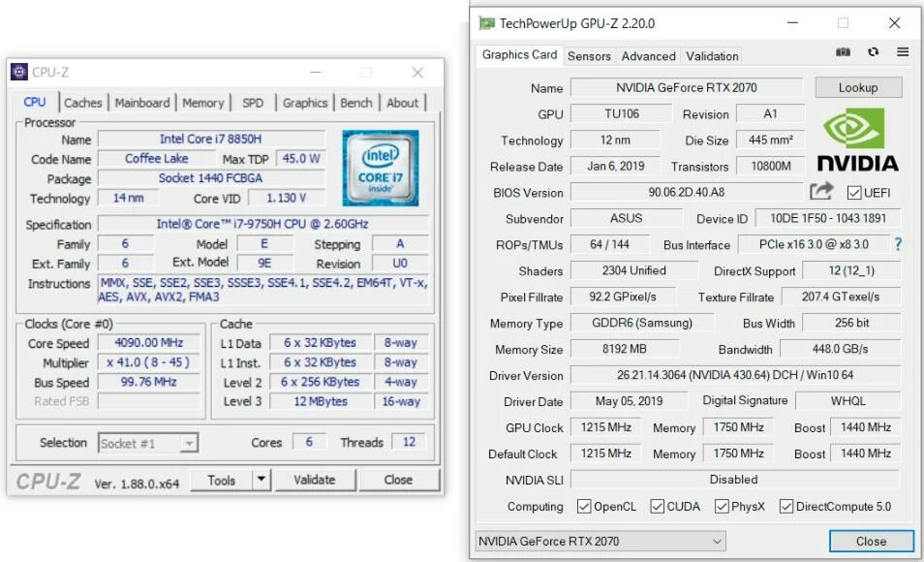Screen dimensions: 924x562
Task: Open the Validation tab in GPU-Z
Action: [x=712, y=56]
